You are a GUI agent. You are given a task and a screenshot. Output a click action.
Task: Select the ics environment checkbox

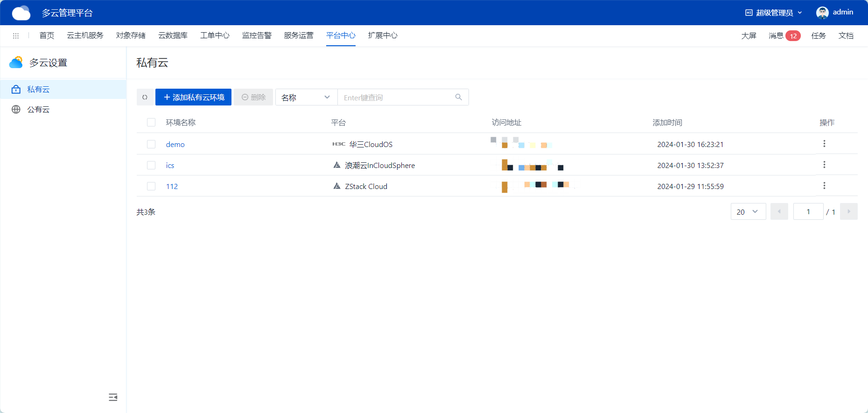click(x=151, y=165)
